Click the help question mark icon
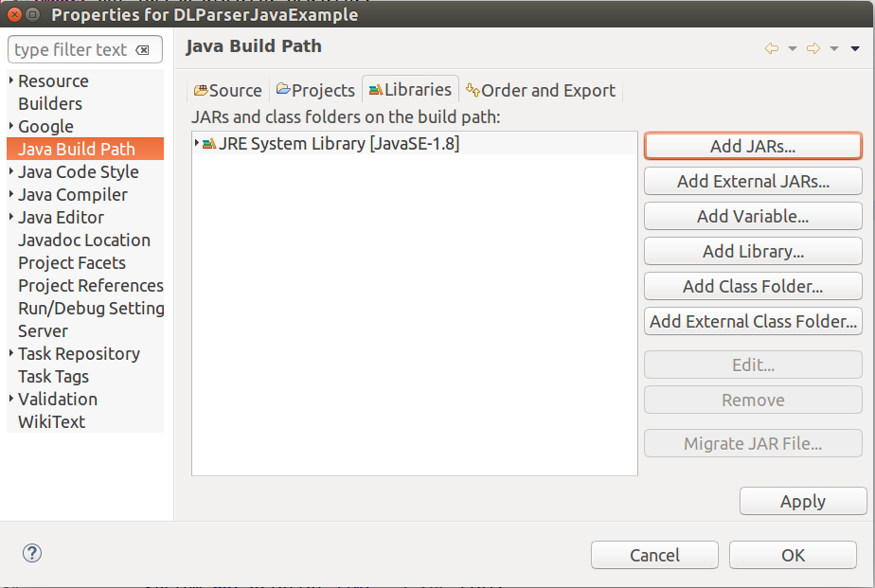875x588 pixels. (32, 553)
